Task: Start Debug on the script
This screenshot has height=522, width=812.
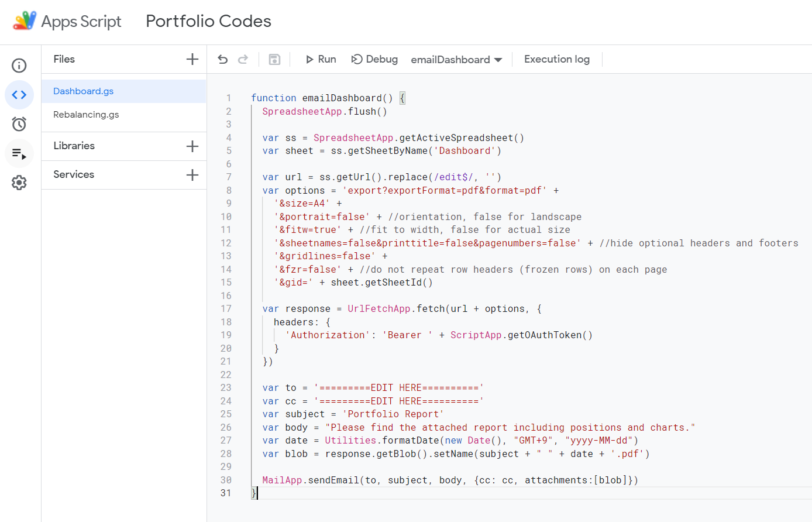Action: [374, 59]
